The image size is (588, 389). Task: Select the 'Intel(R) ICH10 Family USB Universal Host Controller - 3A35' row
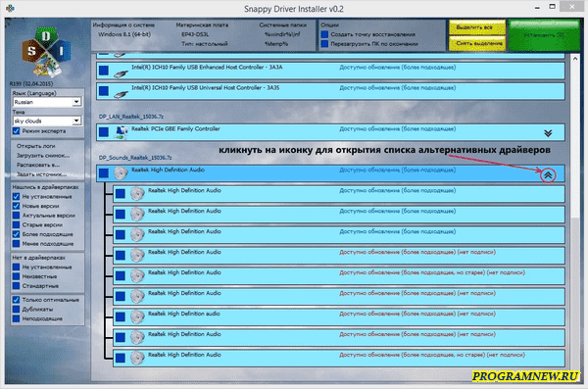click(x=330, y=91)
